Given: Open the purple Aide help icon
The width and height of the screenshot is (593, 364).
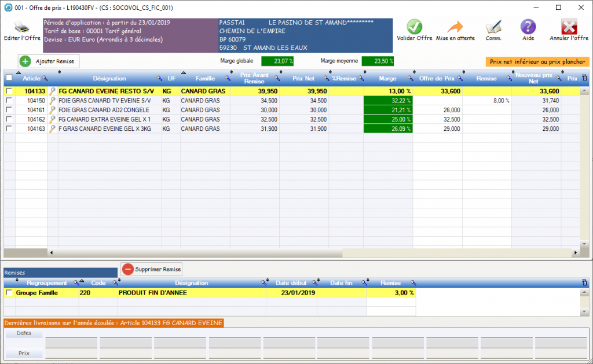Looking at the screenshot, I should [x=528, y=27].
